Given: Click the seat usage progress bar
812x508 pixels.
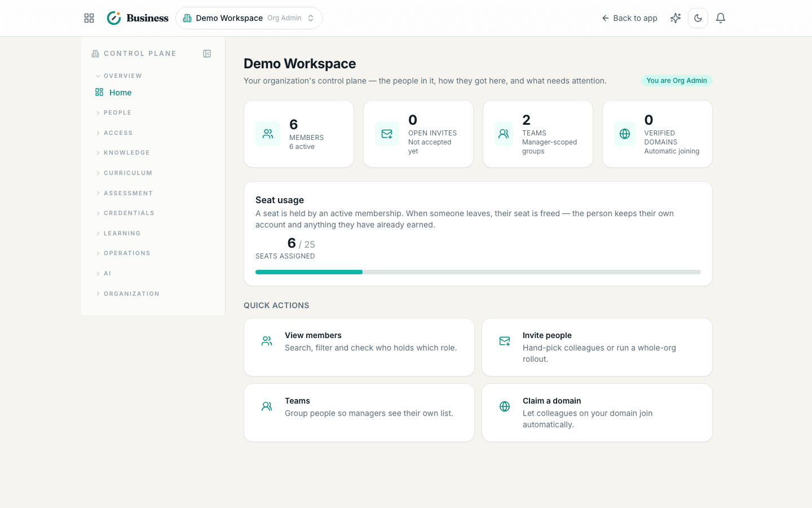Looking at the screenshot, I should [x=478, y=272].
